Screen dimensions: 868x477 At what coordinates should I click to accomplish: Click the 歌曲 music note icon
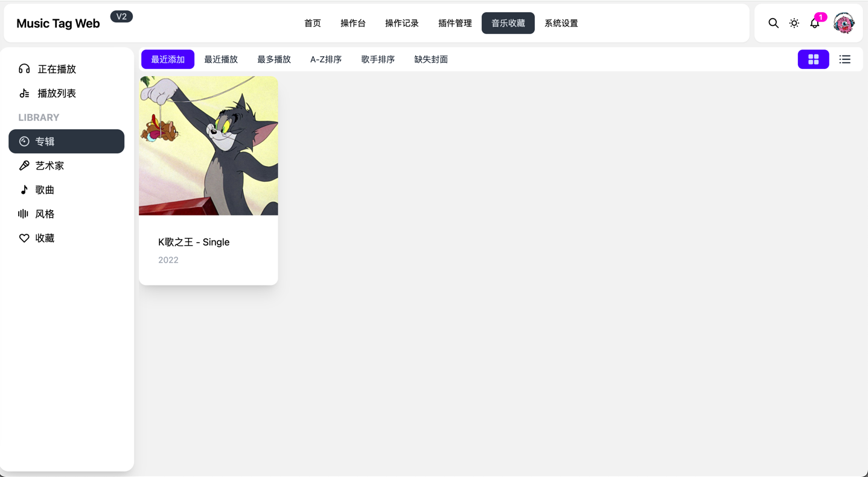coord(24,189)
